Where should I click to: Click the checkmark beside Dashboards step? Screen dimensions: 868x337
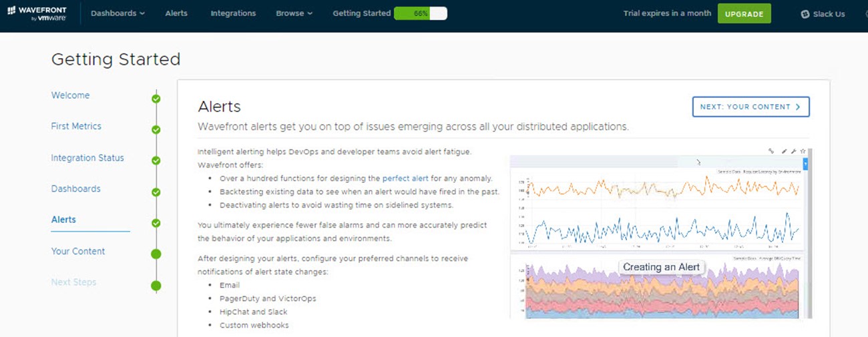tap(156, 192)
